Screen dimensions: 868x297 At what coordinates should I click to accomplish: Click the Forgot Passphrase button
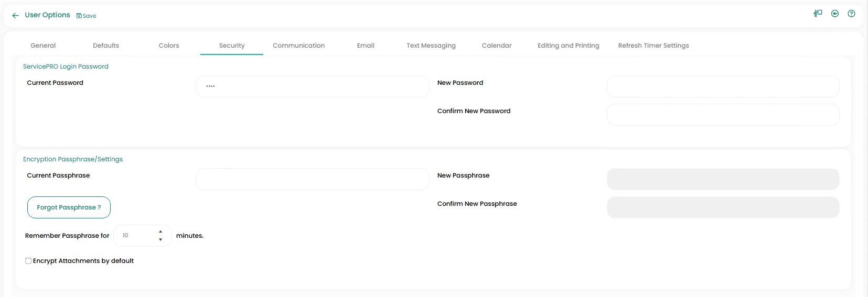coord(69,207)
